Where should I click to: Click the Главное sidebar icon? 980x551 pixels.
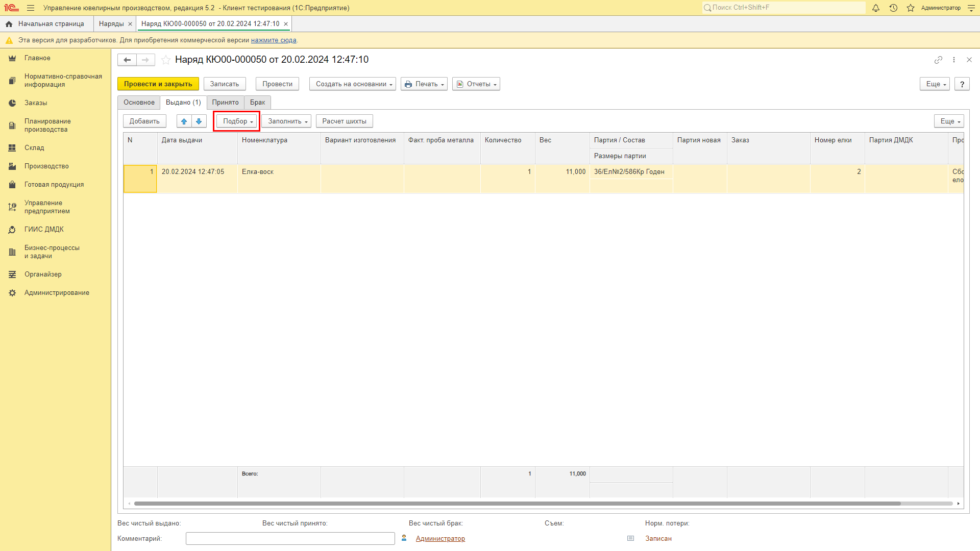click(x=12, y=58)
